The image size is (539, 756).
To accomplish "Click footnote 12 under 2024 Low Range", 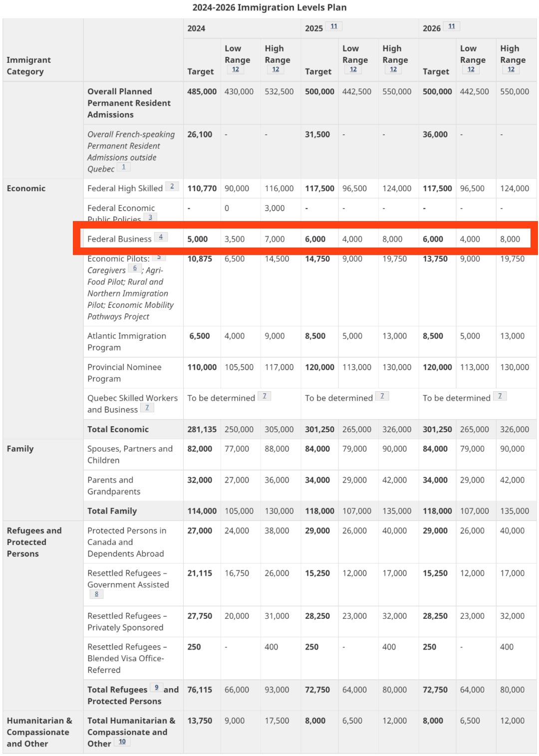I will tap(235, 69).
